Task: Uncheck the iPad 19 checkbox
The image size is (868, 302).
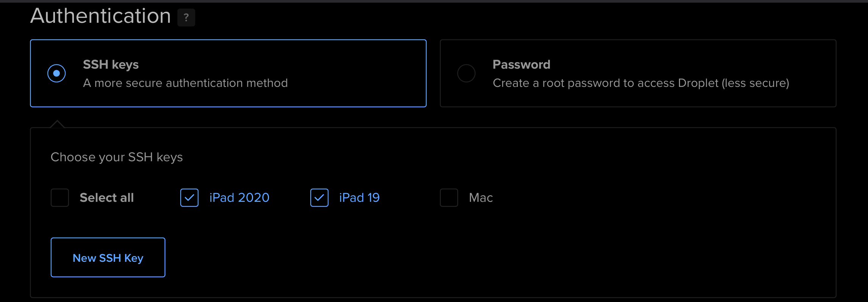Action: coord(319,198)
